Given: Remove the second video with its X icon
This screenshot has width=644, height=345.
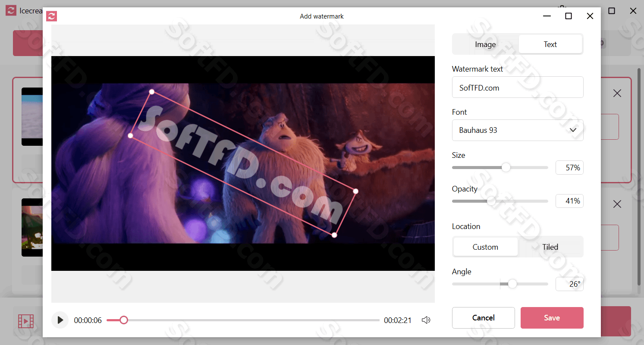Looking at the screenshot, I should pos(617,204).
